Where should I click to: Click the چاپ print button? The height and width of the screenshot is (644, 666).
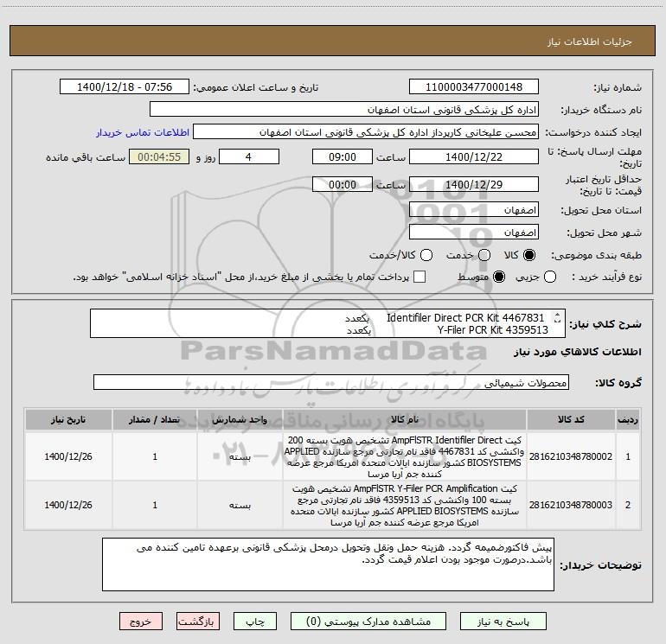255,622
